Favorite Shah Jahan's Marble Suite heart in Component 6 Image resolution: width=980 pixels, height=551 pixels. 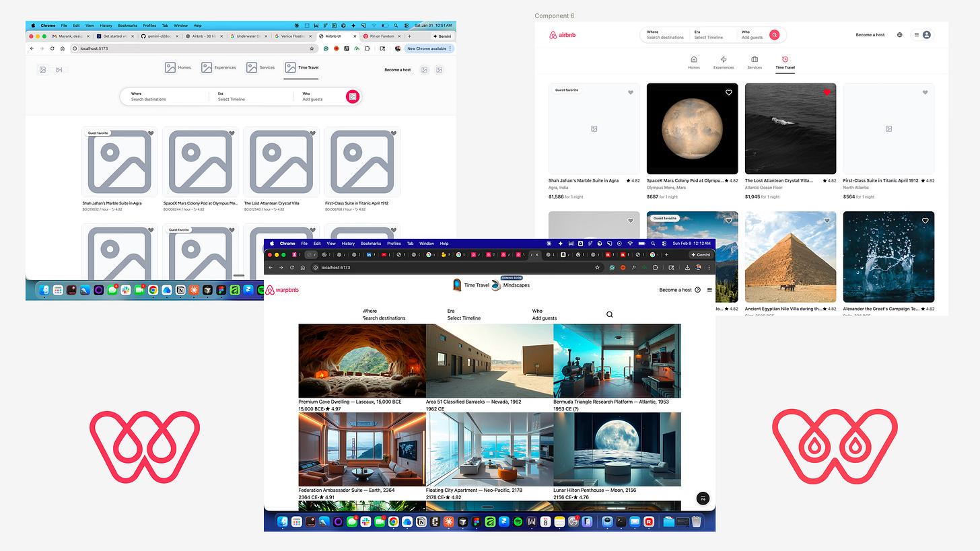[x=631, y=92]
